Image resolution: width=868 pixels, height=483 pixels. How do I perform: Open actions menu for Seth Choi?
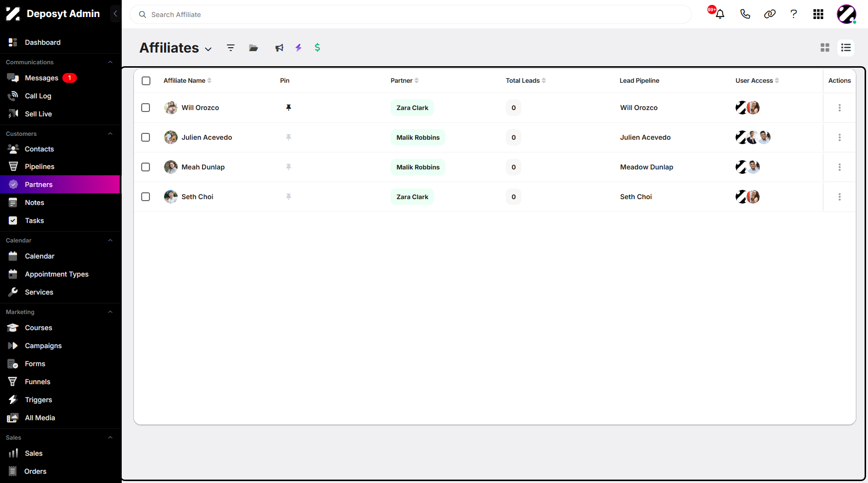click(x=840, y=197)
